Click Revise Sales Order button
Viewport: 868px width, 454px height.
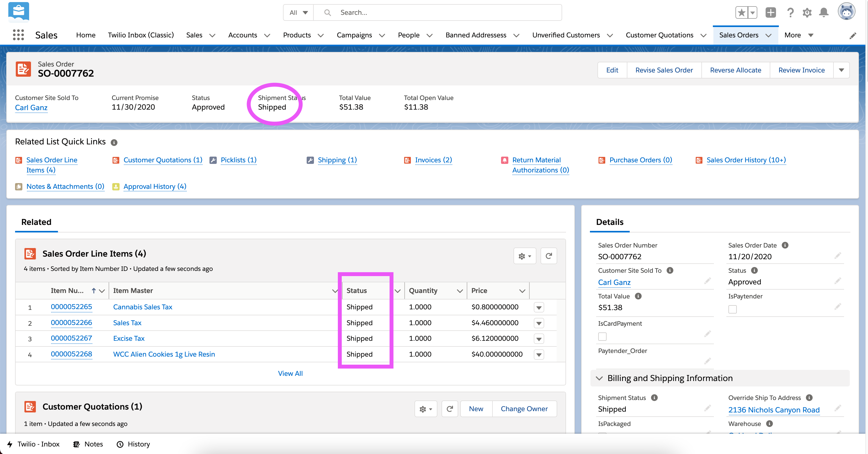[x=664, y=70]
